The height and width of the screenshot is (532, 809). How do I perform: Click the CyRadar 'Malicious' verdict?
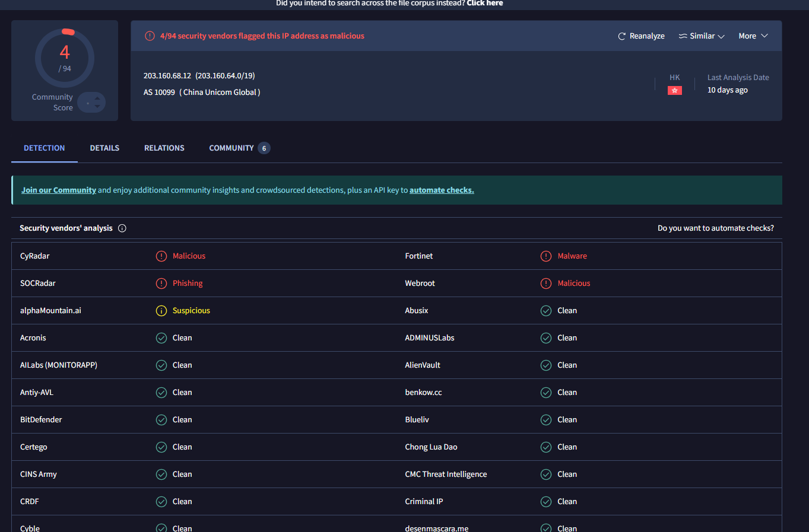coord(189,256)
